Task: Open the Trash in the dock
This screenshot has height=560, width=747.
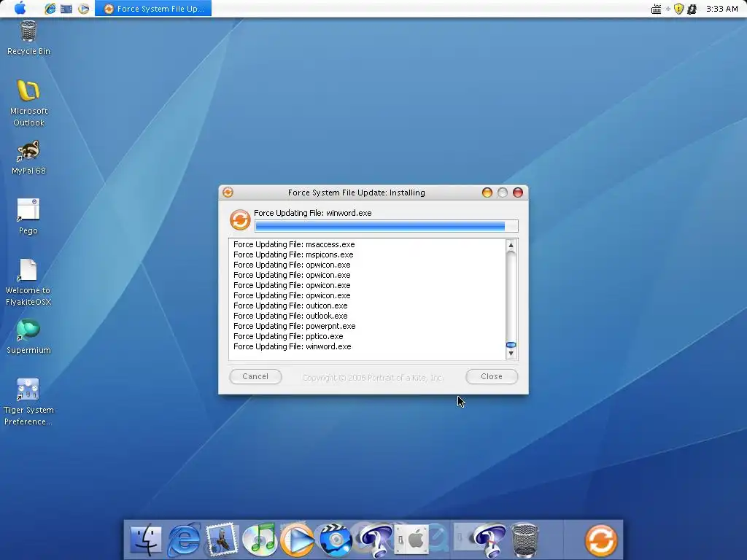Action: point(525,540)
